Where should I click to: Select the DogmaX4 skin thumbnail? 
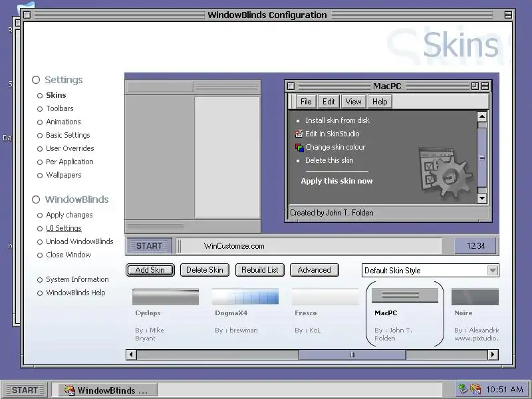[x=245, y=297]
